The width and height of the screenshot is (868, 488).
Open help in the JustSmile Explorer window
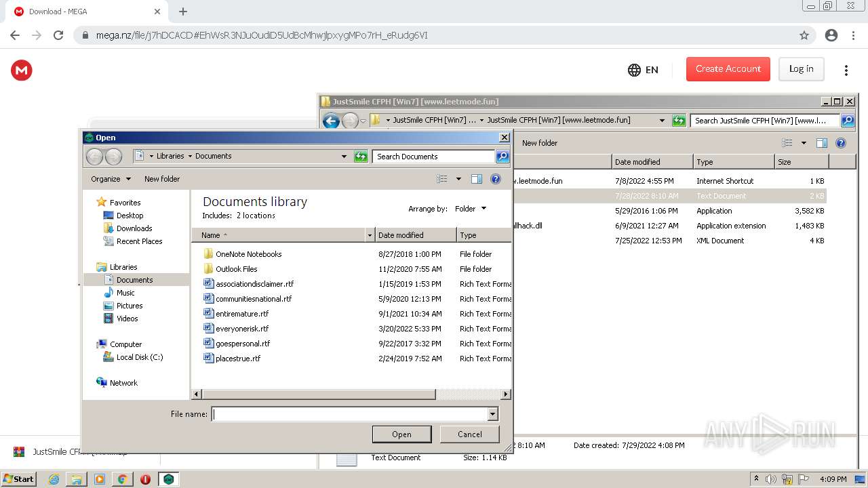click(x=841, y=143)
